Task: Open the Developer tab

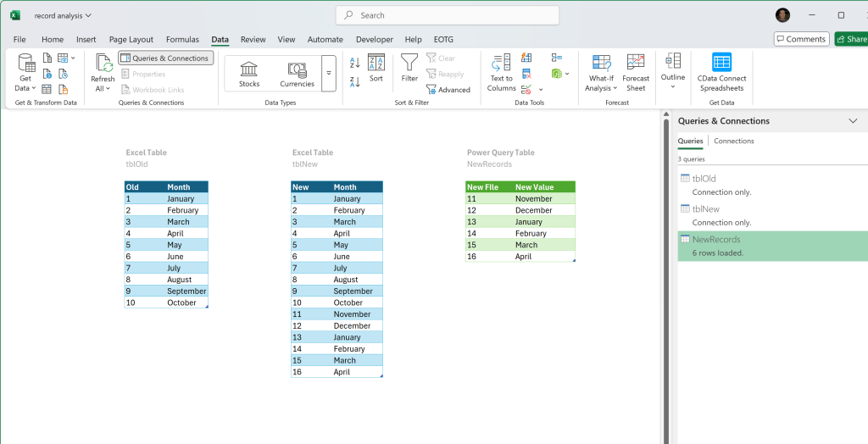Action: click(x=375, y=39)
